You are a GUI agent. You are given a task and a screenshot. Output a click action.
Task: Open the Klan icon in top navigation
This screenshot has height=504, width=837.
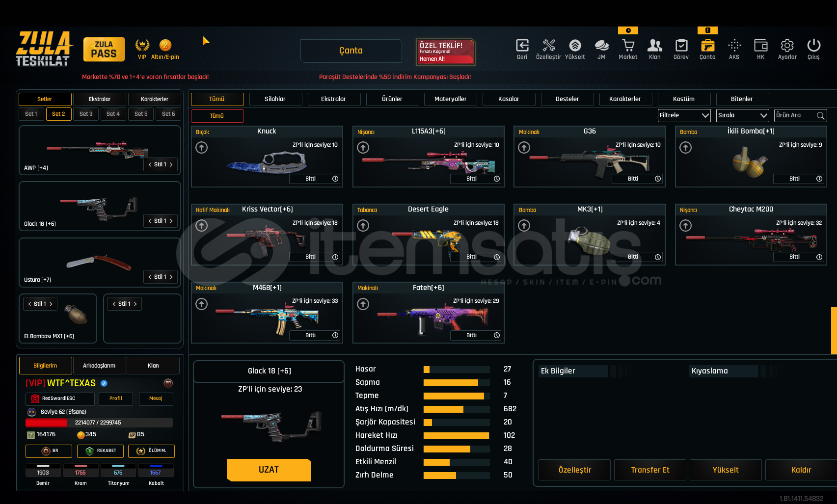click(x=655, y=46)
